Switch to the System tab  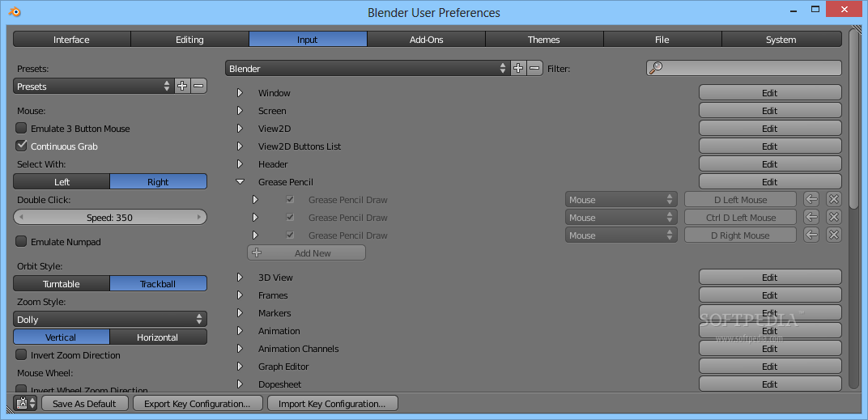(781, 40)
